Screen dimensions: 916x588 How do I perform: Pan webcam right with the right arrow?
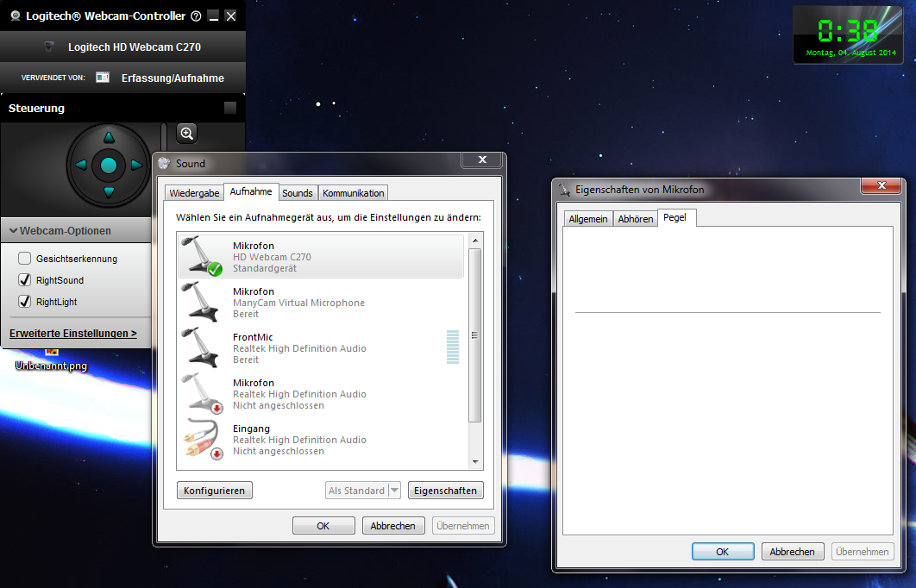coord(136,166)
